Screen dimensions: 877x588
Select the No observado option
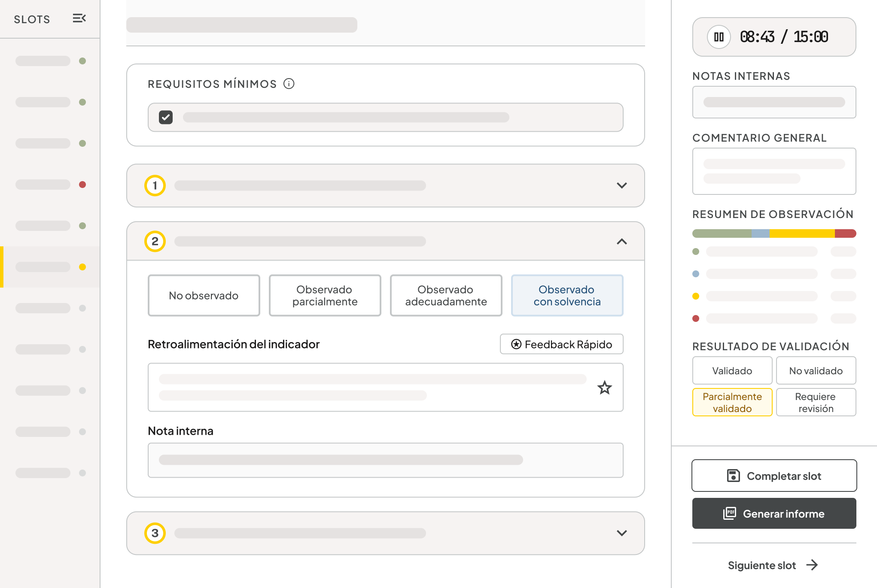pyautogui.click(x=204, y=295)
